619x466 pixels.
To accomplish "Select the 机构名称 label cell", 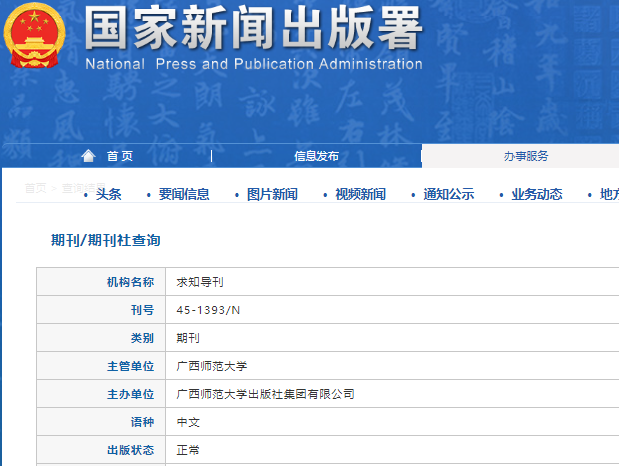I will [x=101, y=282].
